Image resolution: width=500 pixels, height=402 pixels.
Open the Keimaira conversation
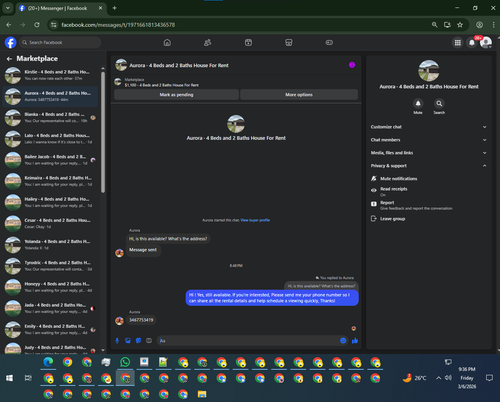[50, 181]
